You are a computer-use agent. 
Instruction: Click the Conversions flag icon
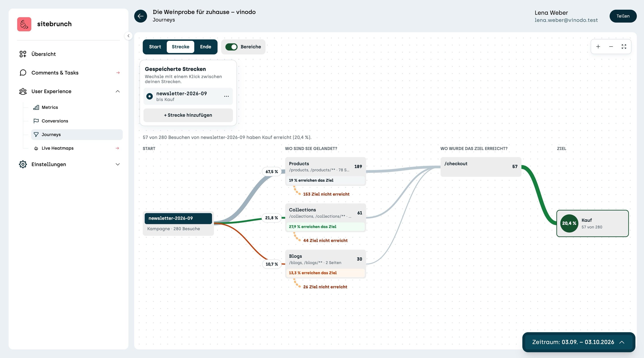tap(36, 121)
